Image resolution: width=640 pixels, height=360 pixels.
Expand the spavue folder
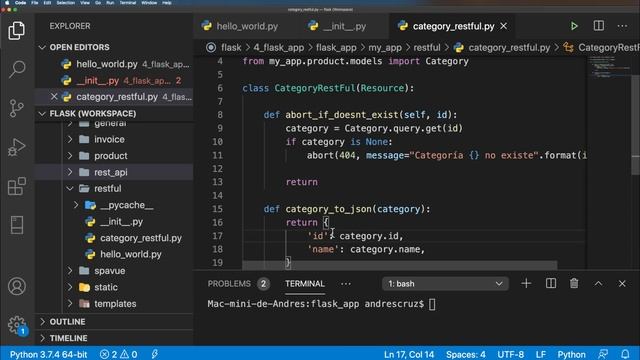pyautogui.click(x=70, y=271)
